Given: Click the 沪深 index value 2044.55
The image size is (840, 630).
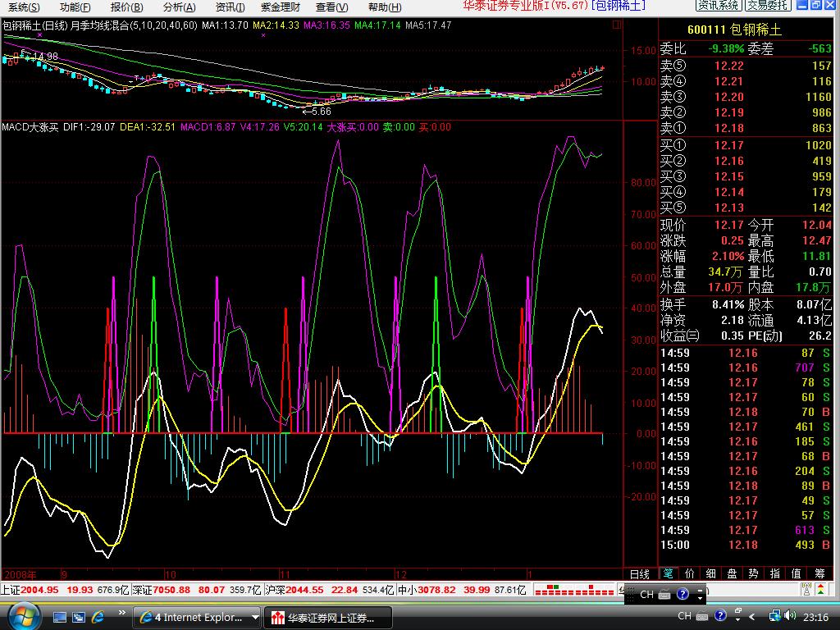Looking at the screenshot, I should pyautogui.click(x=304, y=590).
